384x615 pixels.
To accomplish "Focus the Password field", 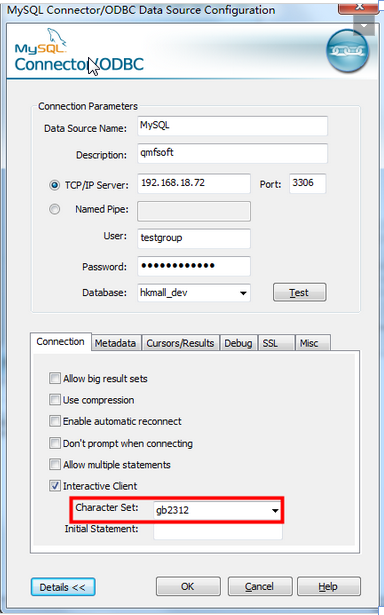I will [194, 266].
